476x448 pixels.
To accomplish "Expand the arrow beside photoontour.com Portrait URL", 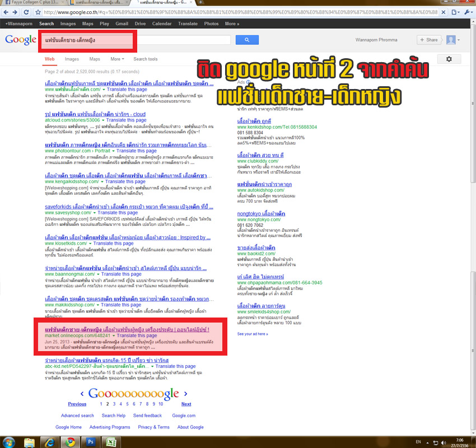I will 113,151.
